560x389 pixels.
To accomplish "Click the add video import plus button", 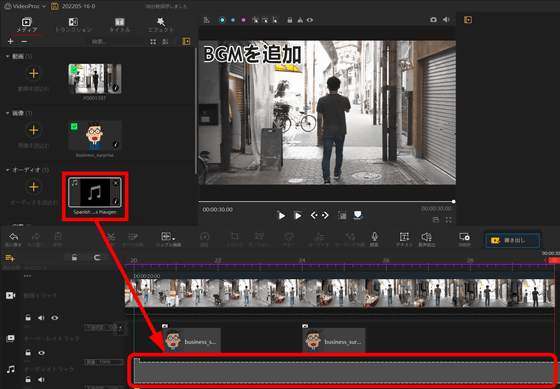I will 34,73.
